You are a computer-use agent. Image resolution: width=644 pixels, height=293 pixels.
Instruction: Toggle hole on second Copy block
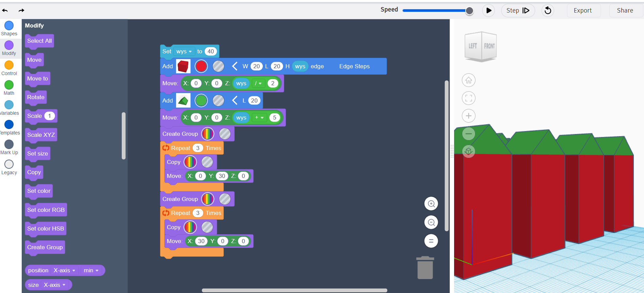(207, 227)
